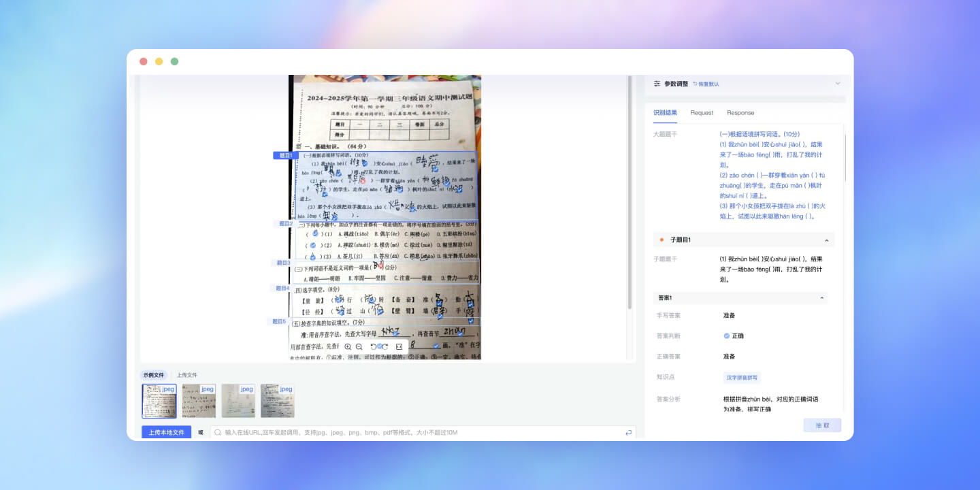Viewport: 980px width, 490px height.
Task: Open the Response tab
Action: click(x=740, y=113)
